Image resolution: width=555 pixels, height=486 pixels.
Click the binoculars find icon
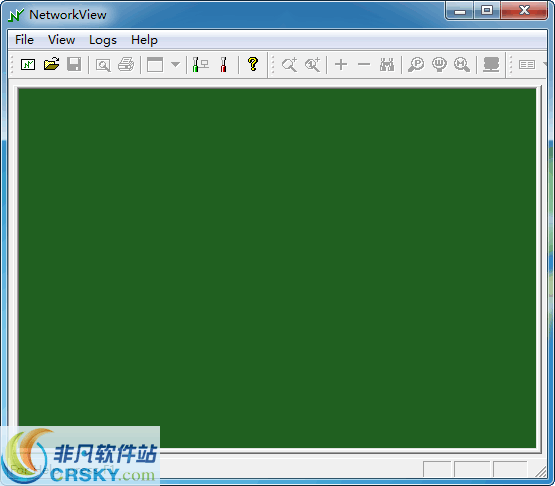point(387,65)
